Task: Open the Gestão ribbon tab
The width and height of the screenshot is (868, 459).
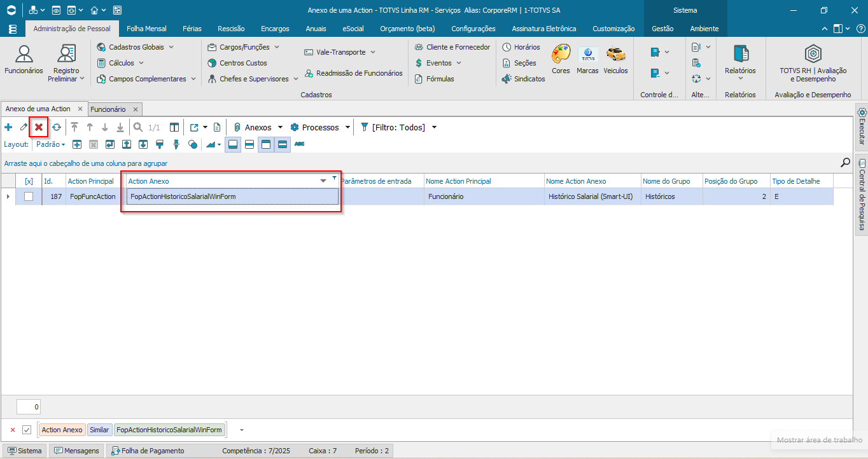Action: pos(662,29)
